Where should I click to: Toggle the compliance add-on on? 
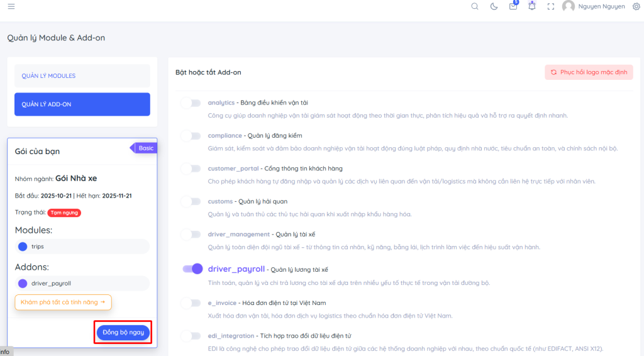[x=191, y=136]
